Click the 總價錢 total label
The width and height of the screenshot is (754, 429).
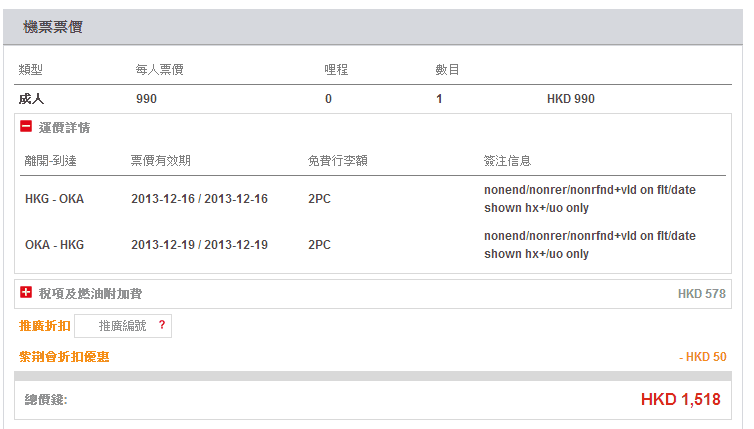46,400
